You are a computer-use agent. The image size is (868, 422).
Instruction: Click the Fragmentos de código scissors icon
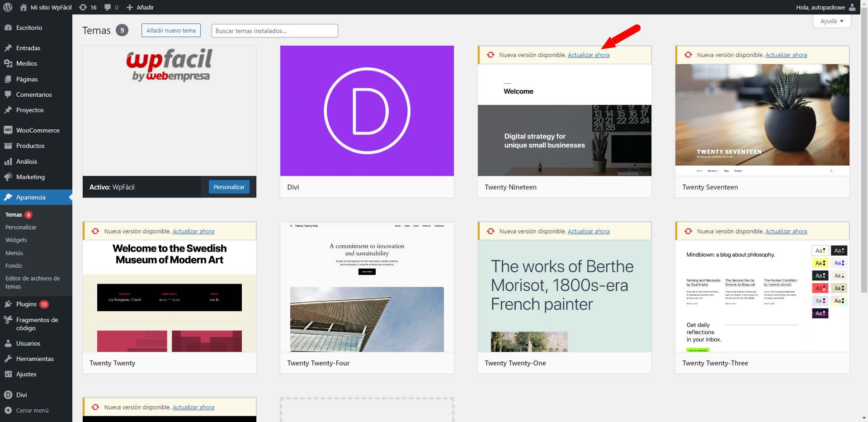click(x=8, y=320)
